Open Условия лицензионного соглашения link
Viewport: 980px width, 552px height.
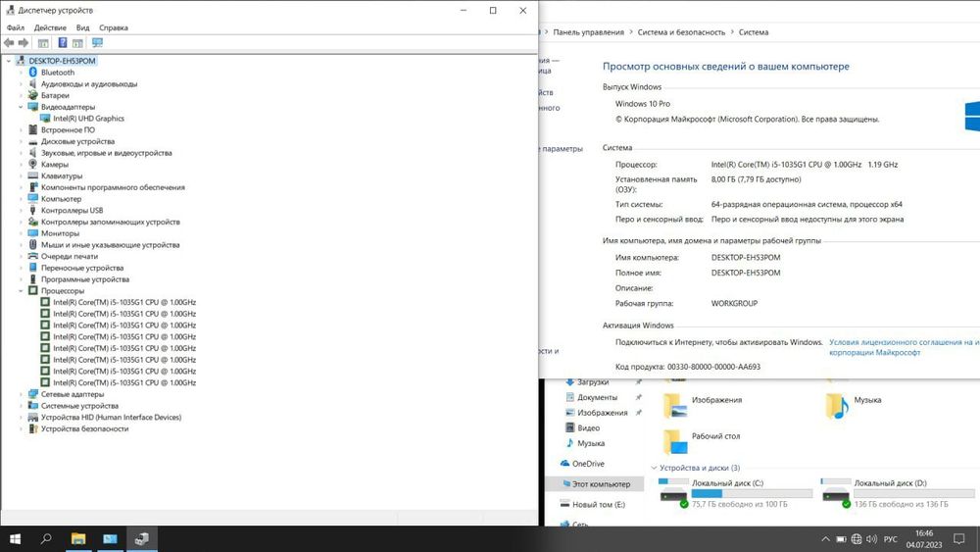pos(904,347)
